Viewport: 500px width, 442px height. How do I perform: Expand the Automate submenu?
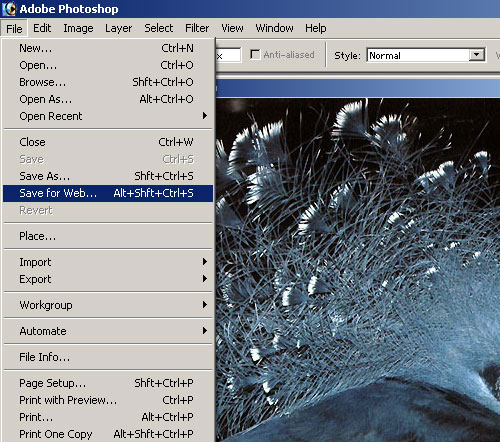[x=108, y=331]
